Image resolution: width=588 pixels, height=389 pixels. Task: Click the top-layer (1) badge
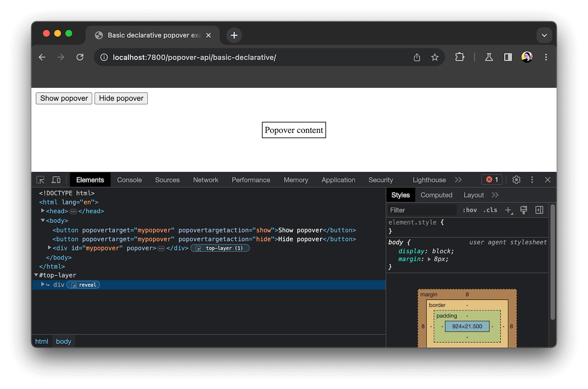[x=220, y=248]
